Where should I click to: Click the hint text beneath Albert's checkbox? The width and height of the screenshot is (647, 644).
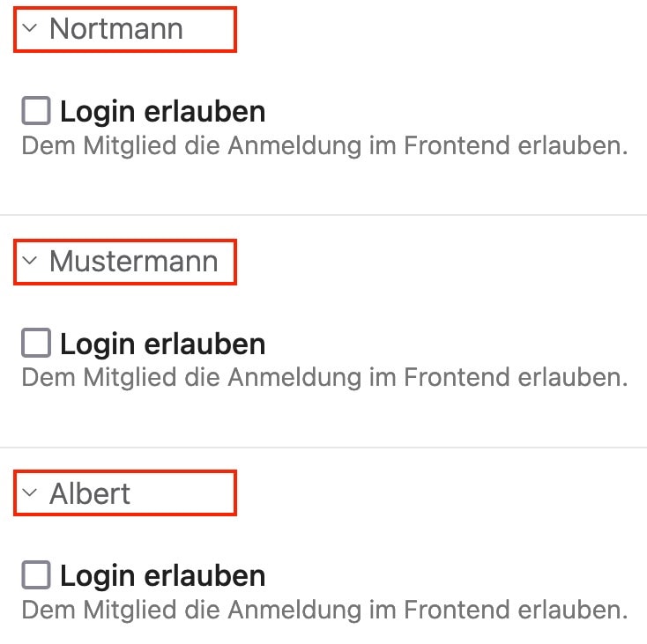[x=324, y=610]
